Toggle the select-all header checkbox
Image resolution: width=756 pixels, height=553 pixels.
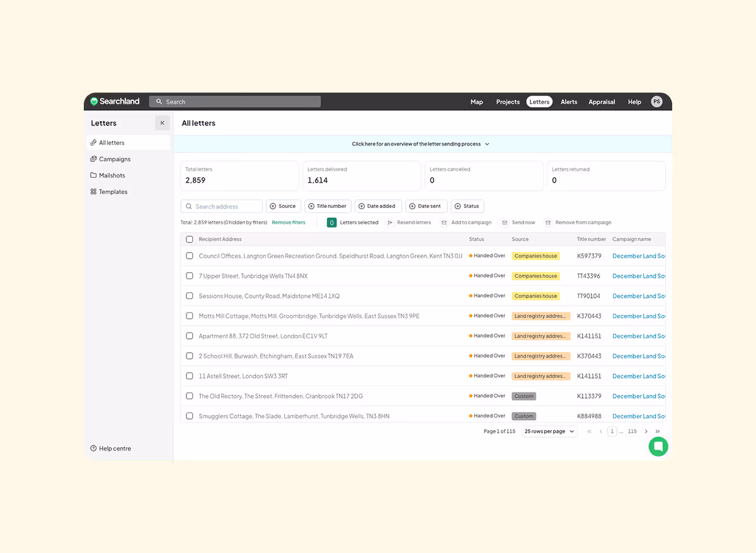click(x=190, y=239)
